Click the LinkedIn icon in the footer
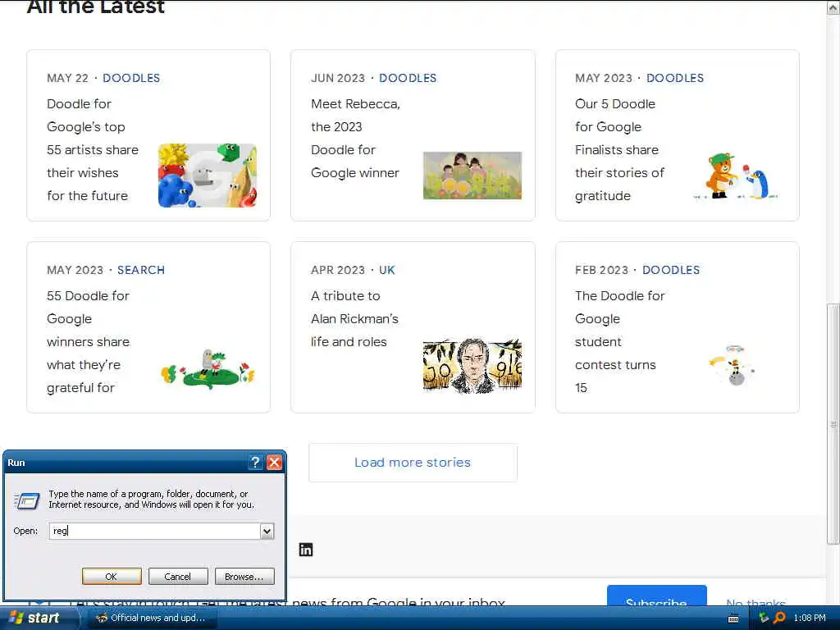 click(306, 550)
